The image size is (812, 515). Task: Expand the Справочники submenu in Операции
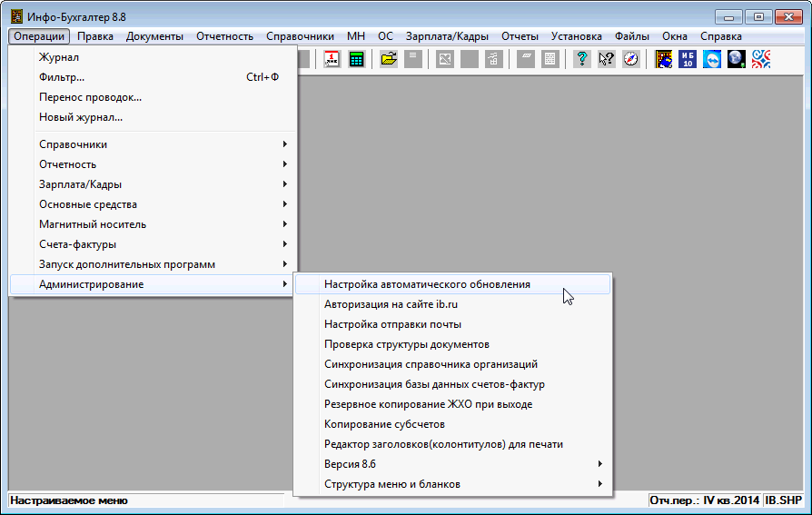coord(153,144)
